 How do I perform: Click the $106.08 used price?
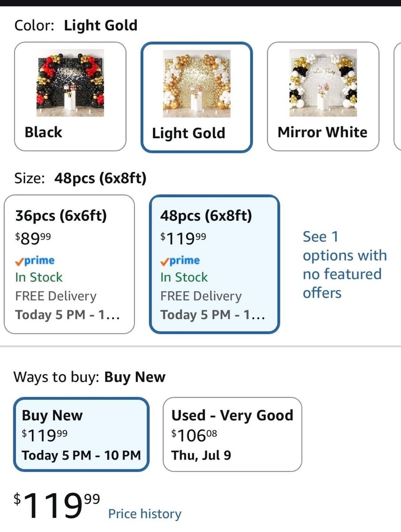[x=195, y=435]
